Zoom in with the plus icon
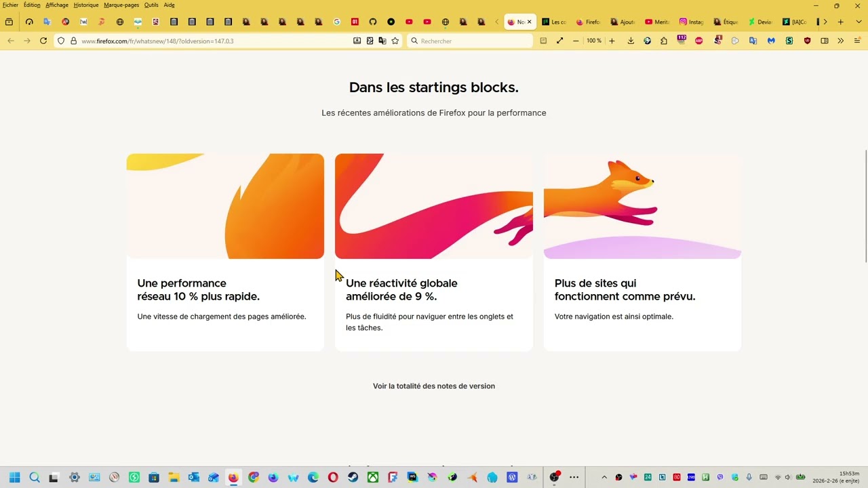 [x=612, y=41]
